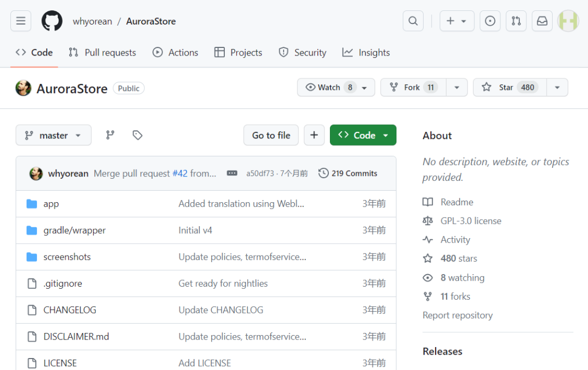Viewport: 588px width, 370px height.
Task: Open the LICENSE file
Action: [x=60, y=363]
